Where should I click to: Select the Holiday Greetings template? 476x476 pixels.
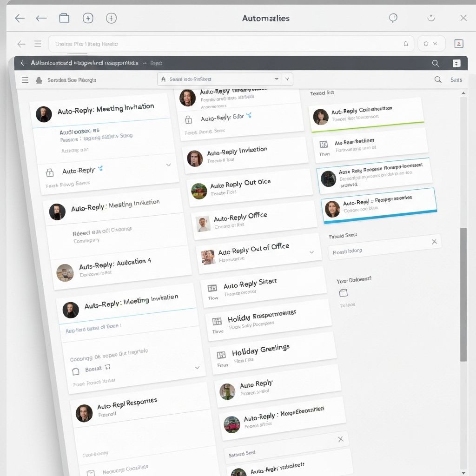[x=260, y=350]
